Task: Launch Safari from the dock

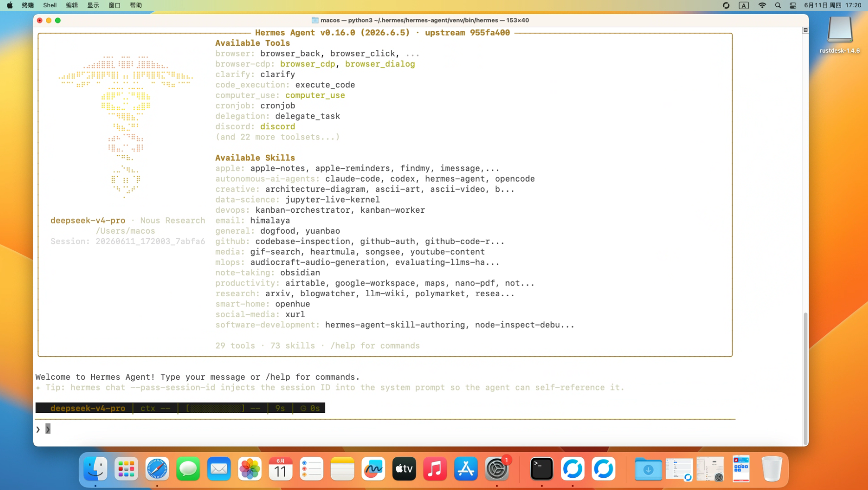Action: click(157, 469)
